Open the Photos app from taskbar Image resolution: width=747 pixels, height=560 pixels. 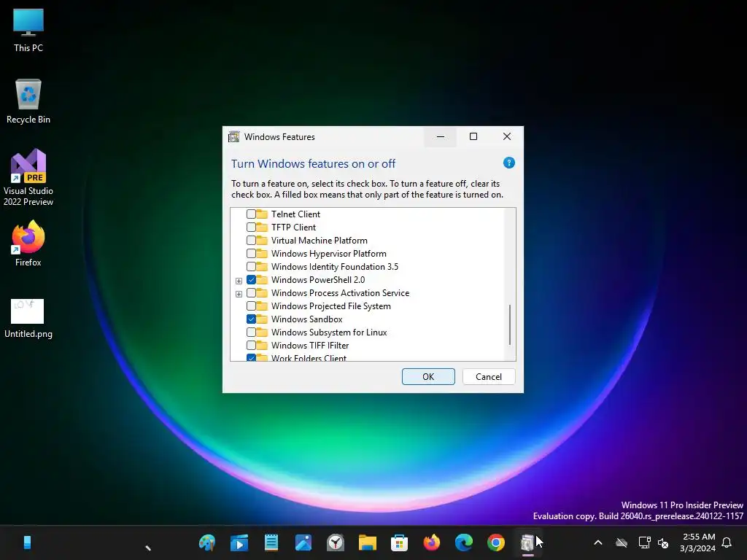click(303, 542)
